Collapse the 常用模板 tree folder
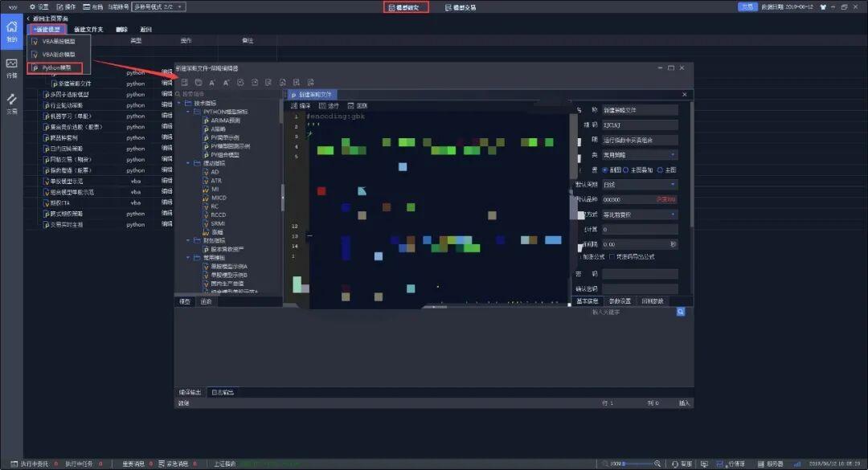Screen dimensions: 868x470 (x=188, y=258)
